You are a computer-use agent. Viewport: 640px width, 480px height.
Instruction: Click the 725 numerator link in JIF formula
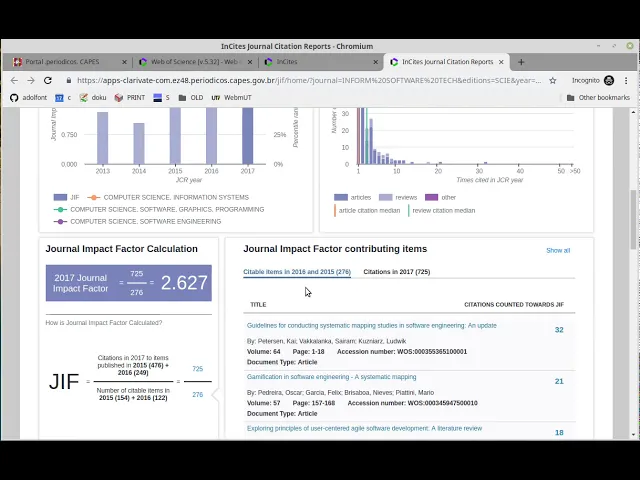click(198, 369)
